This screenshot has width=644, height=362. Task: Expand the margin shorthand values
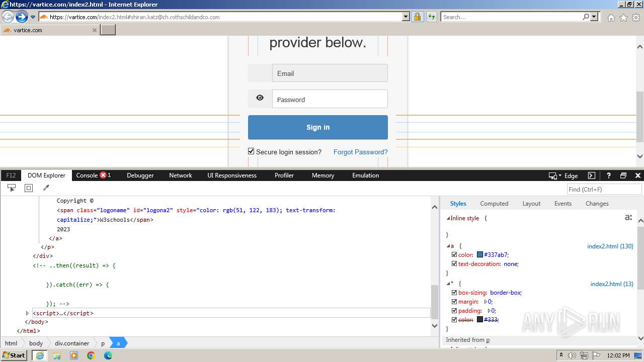click(486, 302)
